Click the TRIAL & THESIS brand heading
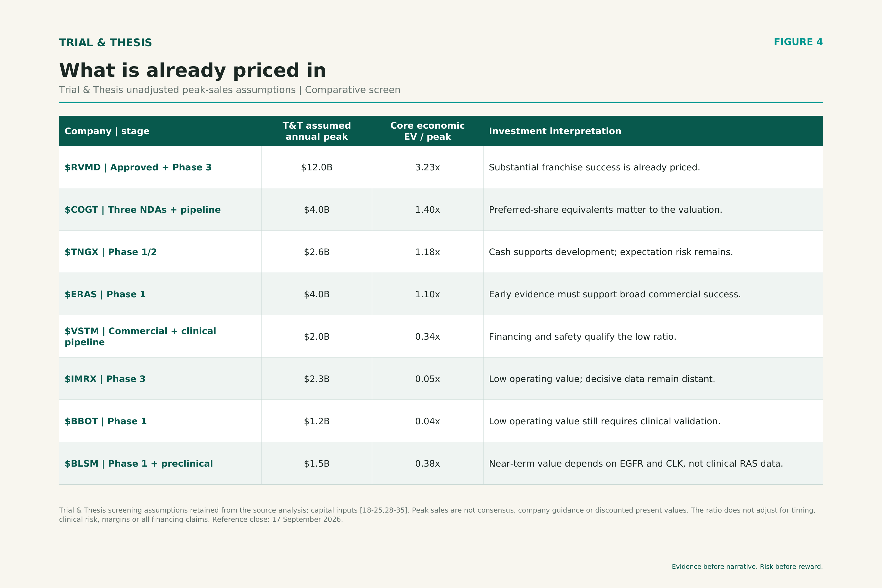 (x=105, y=43)
